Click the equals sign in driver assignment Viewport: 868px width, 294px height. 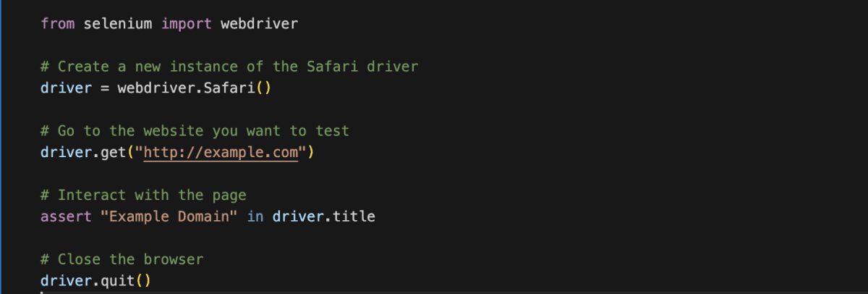(105, 88)
